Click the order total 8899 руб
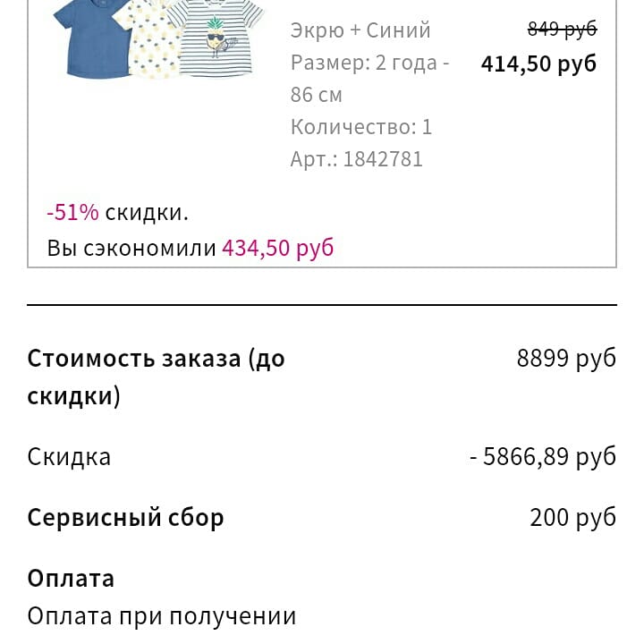This screenshot has width=644, height=644. click(566, 359)
